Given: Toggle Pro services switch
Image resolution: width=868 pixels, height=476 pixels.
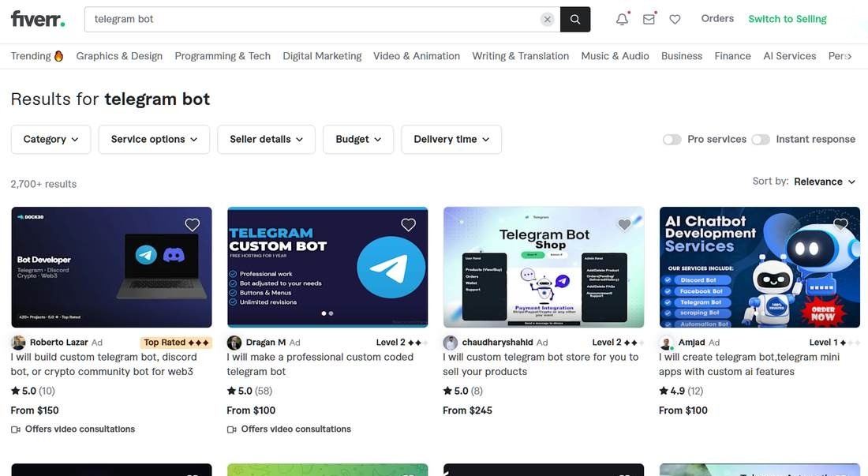Looking at the screenshot, I should coord(672,140).
